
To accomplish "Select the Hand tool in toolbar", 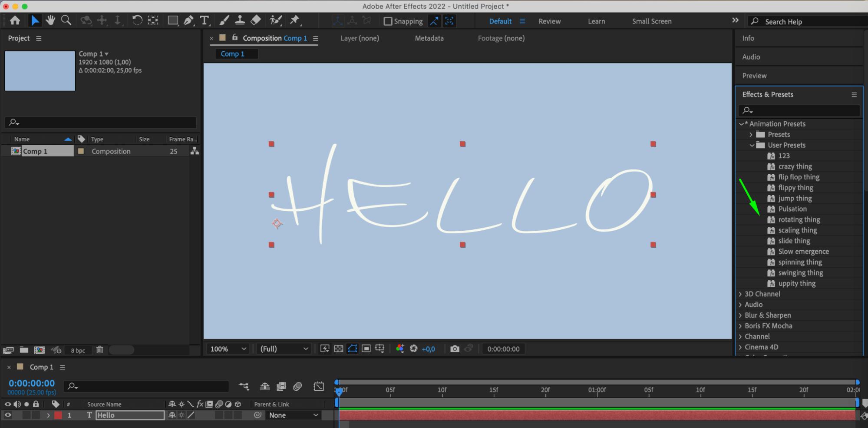I will (x=50, y=20).
